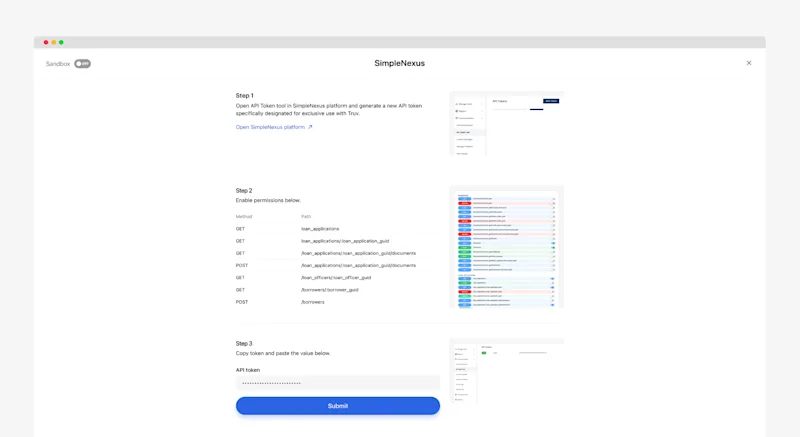800x437 pixels.
Task: Select 'Enable permissions below.' text
Action: [268, 200]
